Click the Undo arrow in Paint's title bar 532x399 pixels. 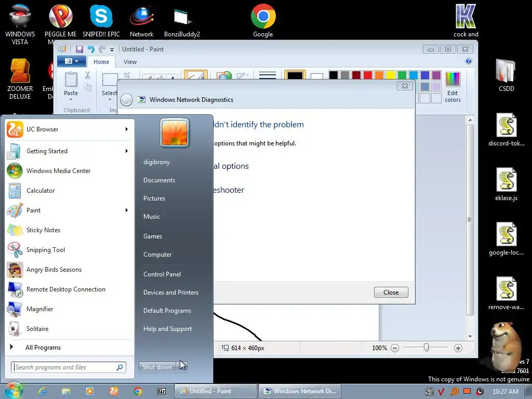pyautogui.click(x=91, y=49)
